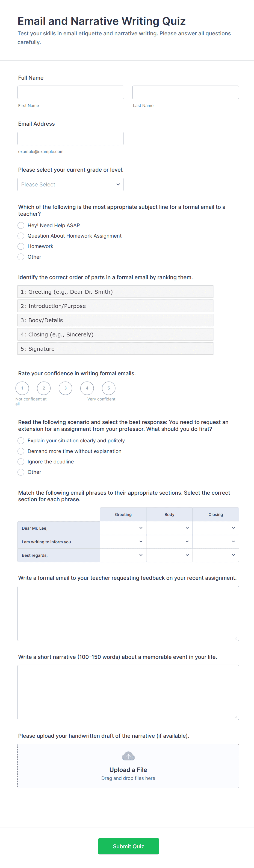This screenshot has width=254, height=868.
Task: Select the 'Body/Details' ranking item
Action: [115, 320]
